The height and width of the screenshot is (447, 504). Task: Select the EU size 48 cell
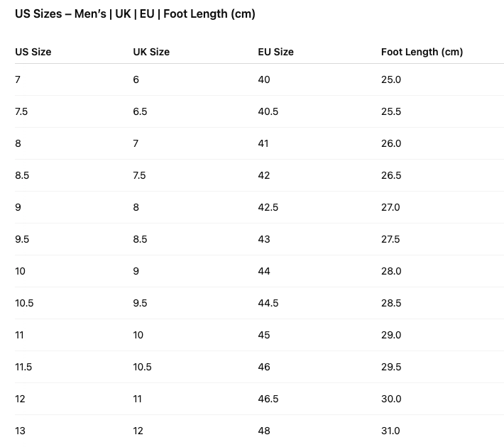pyautogui.click(x=264, y=431)
